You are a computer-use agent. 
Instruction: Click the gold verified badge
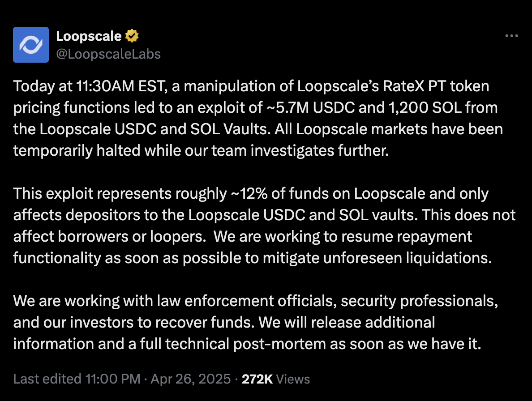click(x=132, y=36)
